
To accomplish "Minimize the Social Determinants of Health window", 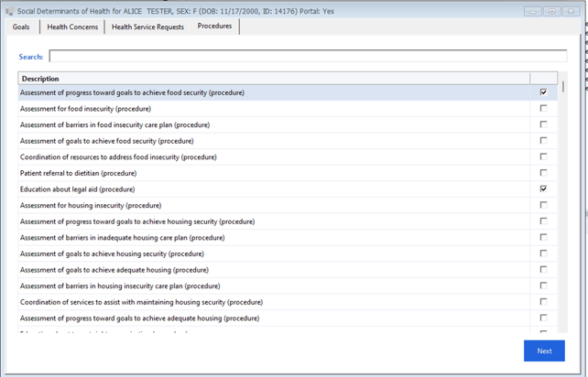I will tap(533, 11).
